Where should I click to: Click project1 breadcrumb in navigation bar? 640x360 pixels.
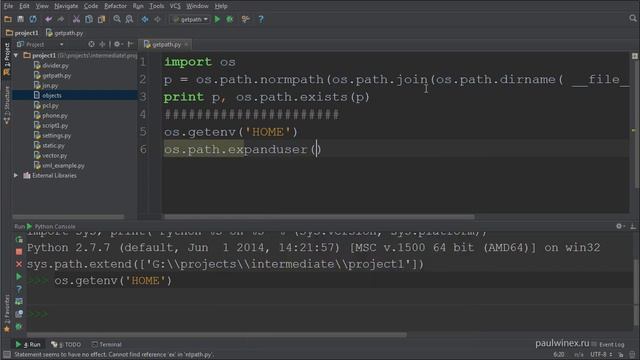tap(22, 33)
